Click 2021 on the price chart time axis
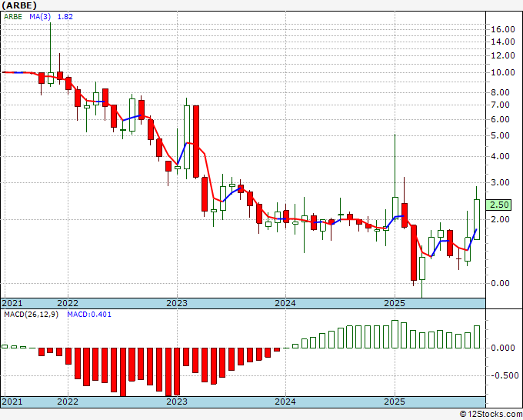 pos(12,303)
